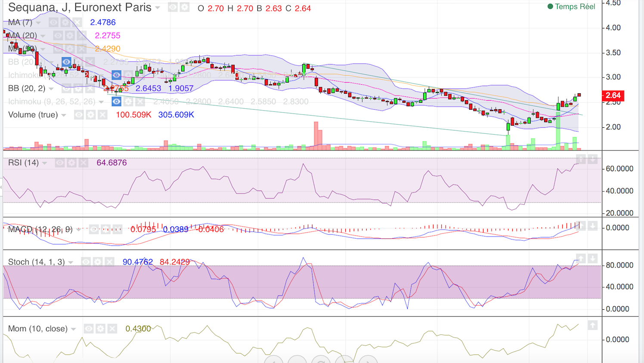The height and width of the screenshot is (363, 644).
Task: Open settings gear for MA (7) indicator
Action: point(65,22)
